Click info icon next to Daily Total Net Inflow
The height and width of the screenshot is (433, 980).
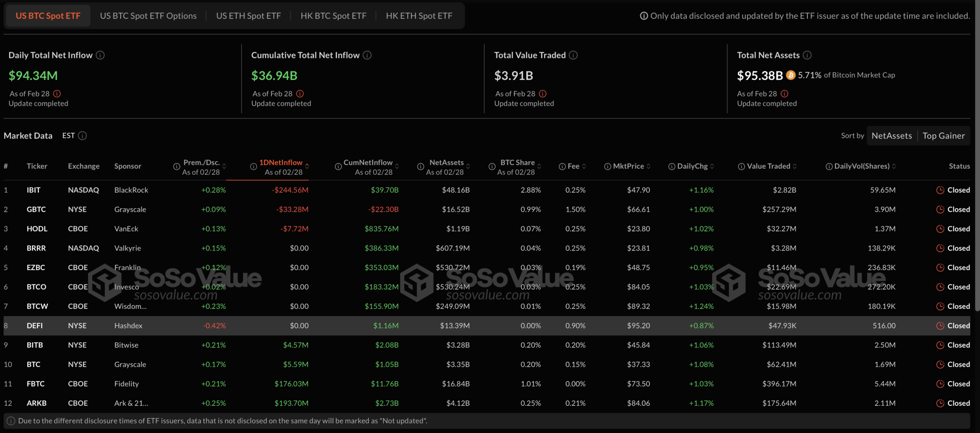[100, 55]
